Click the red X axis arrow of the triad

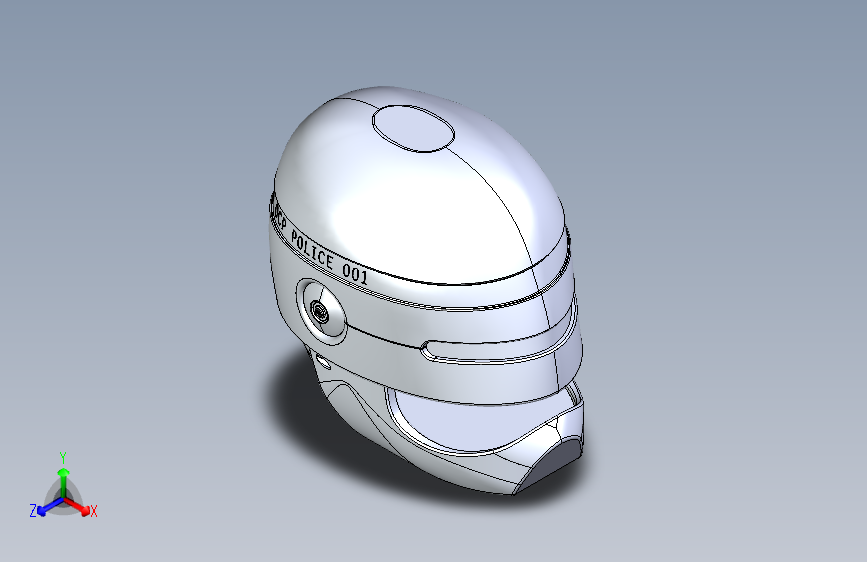78,506
